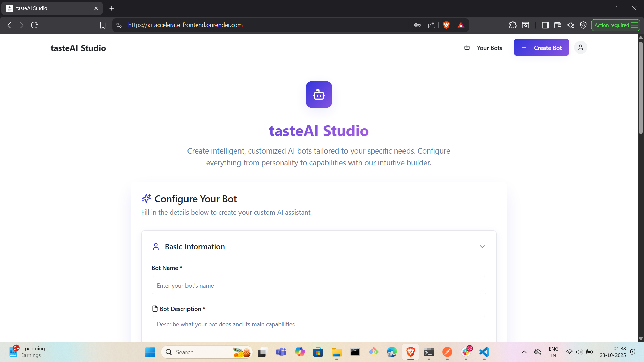Select the tasteAI Studio browser tab

coord(50,8)
